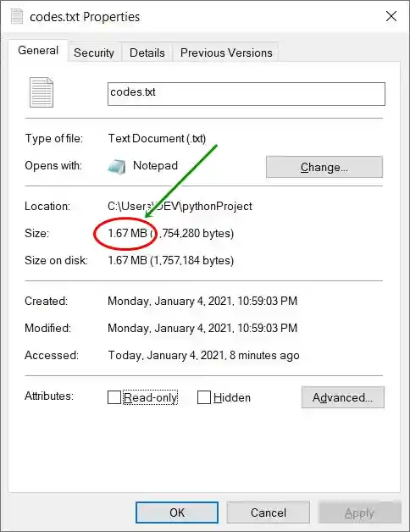The width and height of the screenshot is (410, 532).
Task: Click the size on disk 1,757,184 bytes value
Action: 171,261
